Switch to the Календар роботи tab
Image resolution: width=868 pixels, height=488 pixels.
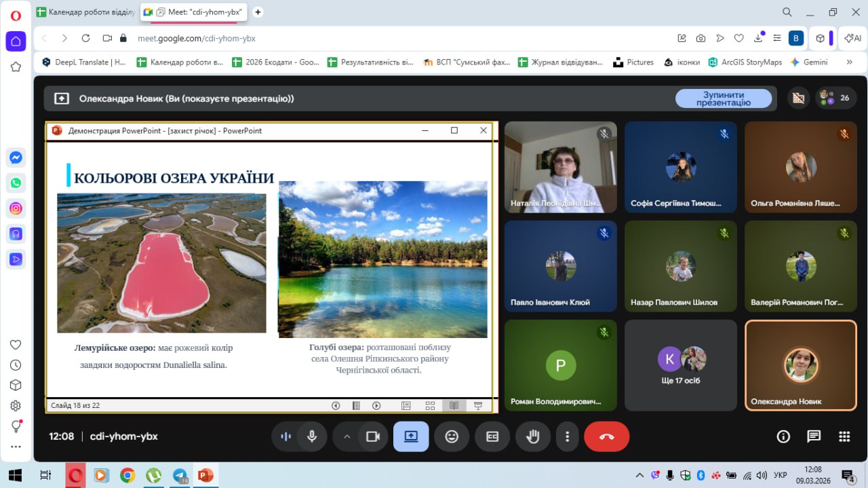coord(85,12)
